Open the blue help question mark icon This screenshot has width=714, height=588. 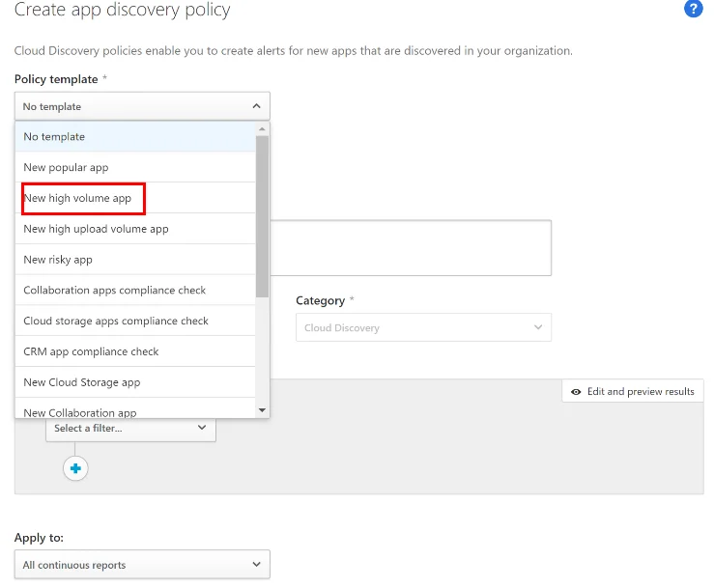click(693, 9)
